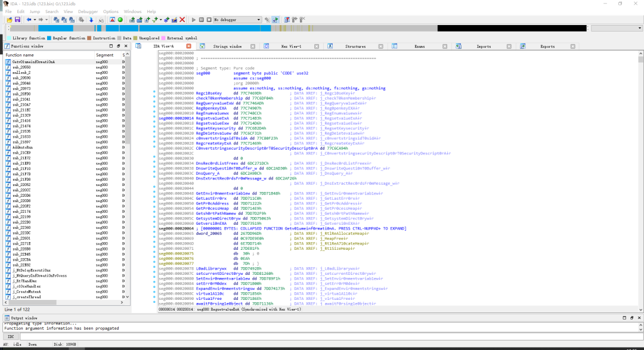Open the Debugger menu

coord(88,11)
